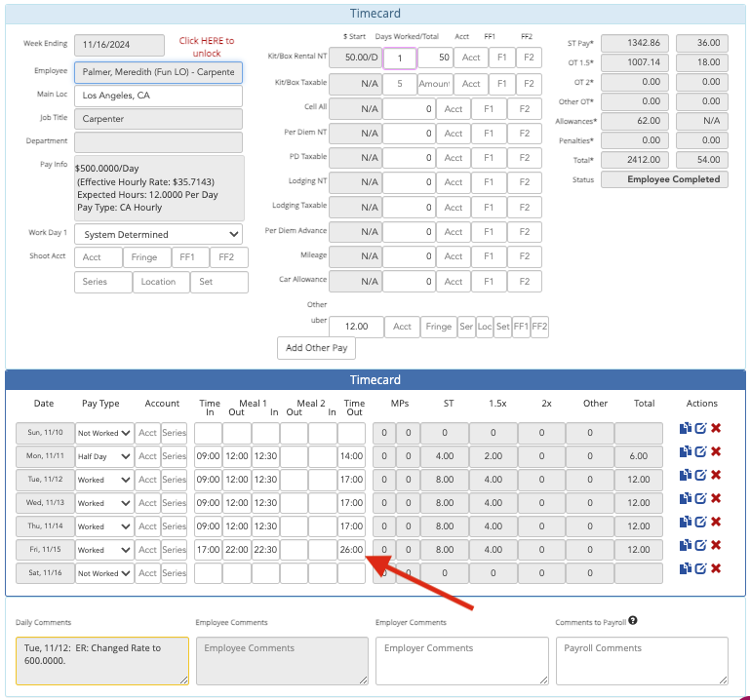Screen dimensions: 750x700
Task: Copy the Fri, 11/15 timecard row
Action: [x=686, y=545]
